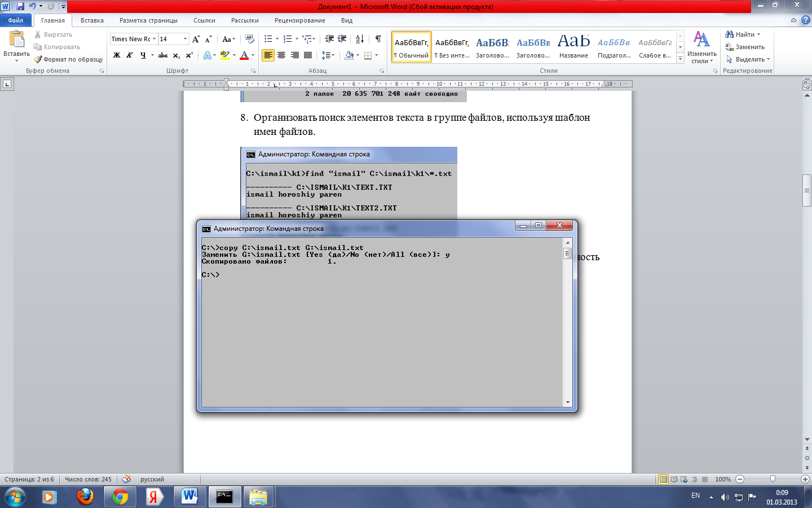Open the font name dropdown

pos(154,39)
